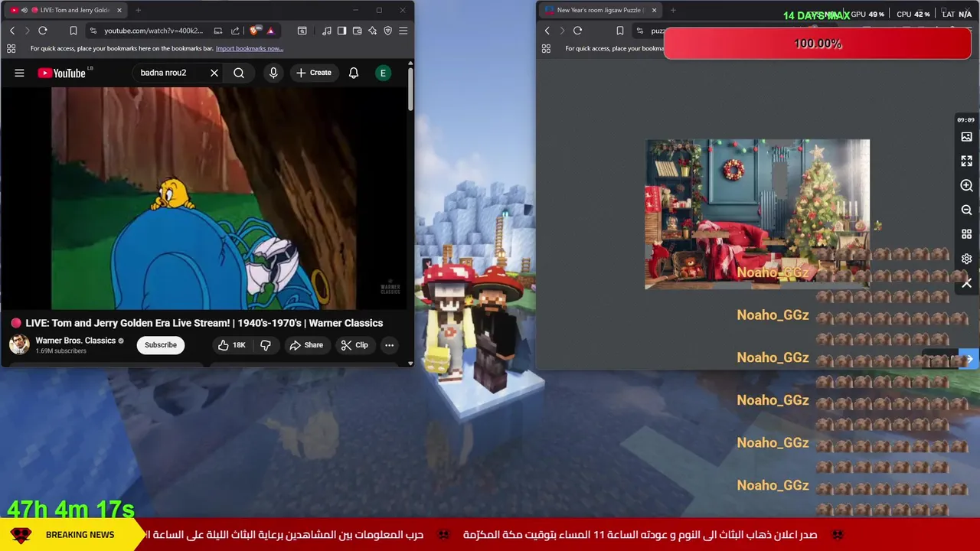Click share page icon in address bar

[x=235, y=31]
